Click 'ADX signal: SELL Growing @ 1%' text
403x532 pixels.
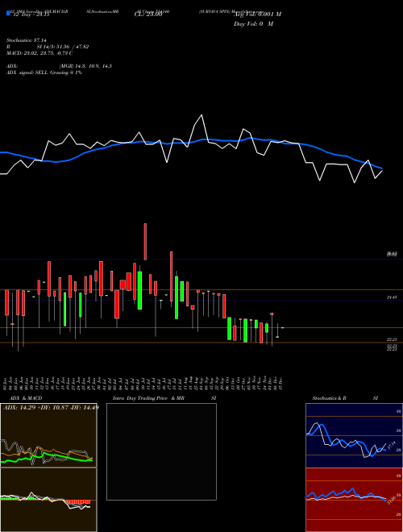coord(44,73)
